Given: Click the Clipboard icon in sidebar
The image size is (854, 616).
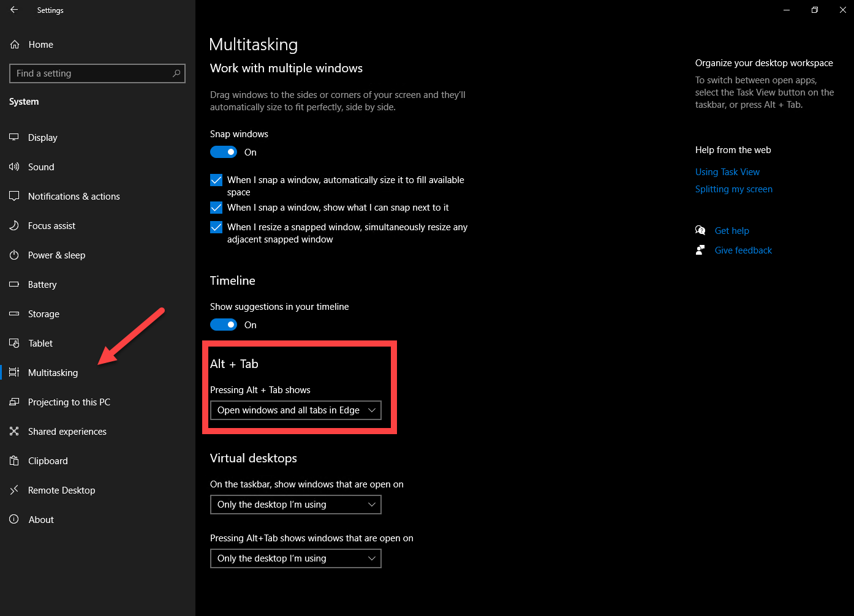Looking at the screenshot, I should coord(14,461).
